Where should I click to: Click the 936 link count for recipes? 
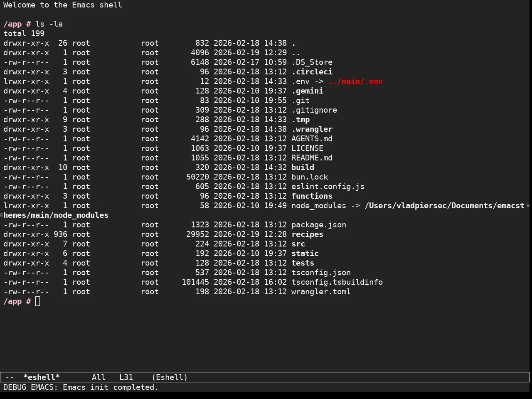60,234
